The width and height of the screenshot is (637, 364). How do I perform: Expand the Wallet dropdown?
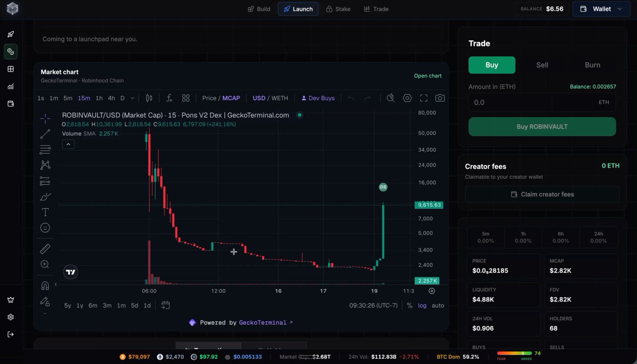tap(601, 9)
